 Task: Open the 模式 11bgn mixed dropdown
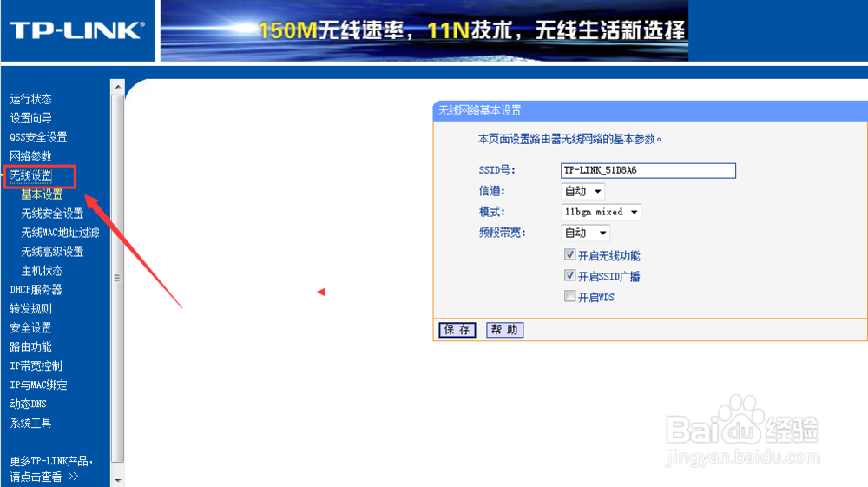602,212
